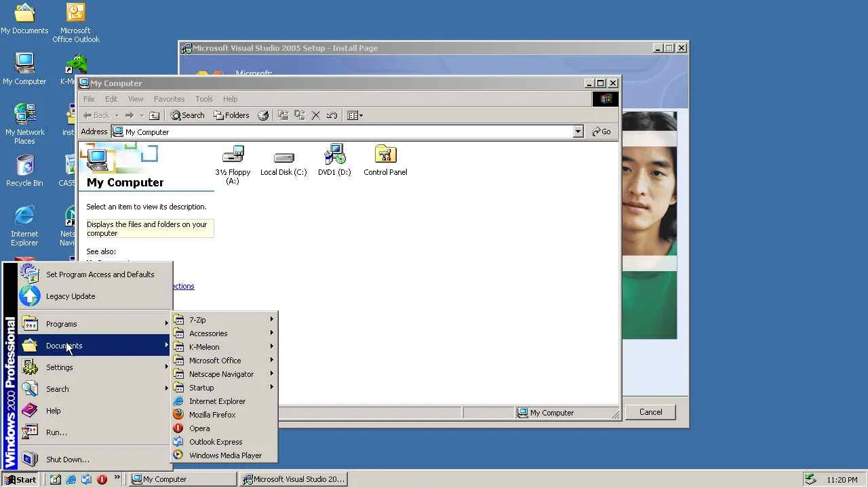Viewport: 868px width, 488px height.
Task: Select the Recycle Bin desktop icon
Action: (24, 171)
